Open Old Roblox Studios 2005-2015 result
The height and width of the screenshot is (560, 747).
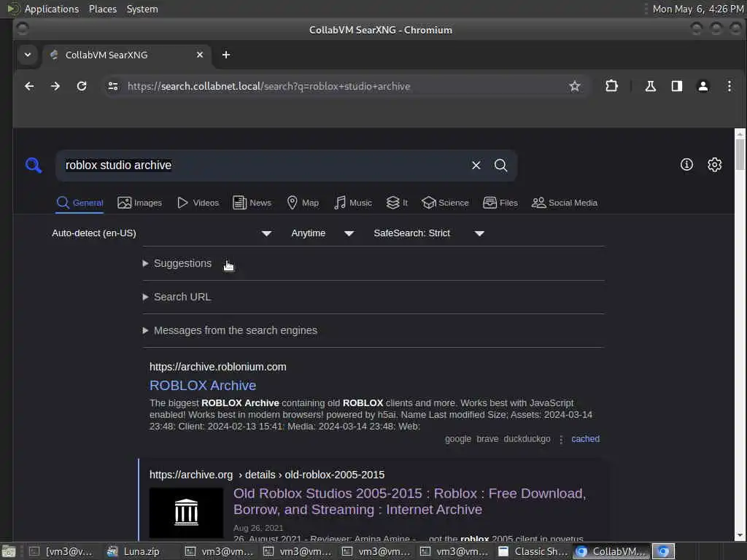(x=410, y=502)
